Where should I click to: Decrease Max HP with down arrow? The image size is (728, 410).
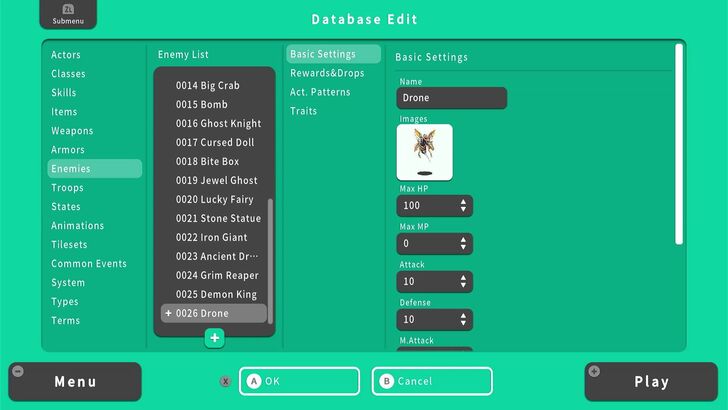[x=463, y=210]
